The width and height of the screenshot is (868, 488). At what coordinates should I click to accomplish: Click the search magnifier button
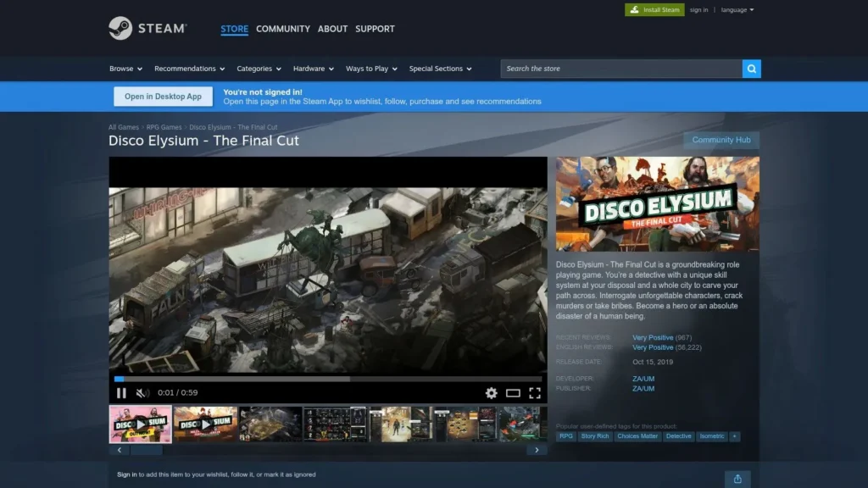point(751,69)
